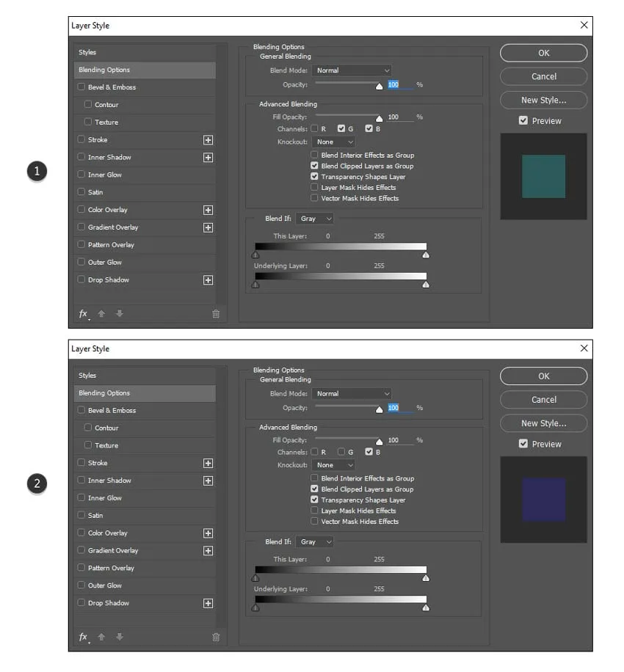624x672 pixels.
Task: Click the plus icon next to Stroke
Action: click(x=208, y=139)
